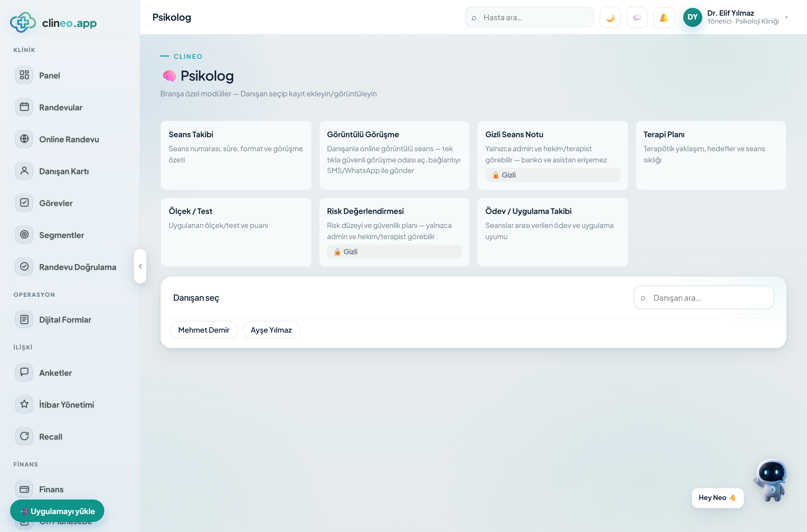Screen dimensions: 807x532
Task: Click the Uygulamayı yükle install button
Action: pos(57,511)
